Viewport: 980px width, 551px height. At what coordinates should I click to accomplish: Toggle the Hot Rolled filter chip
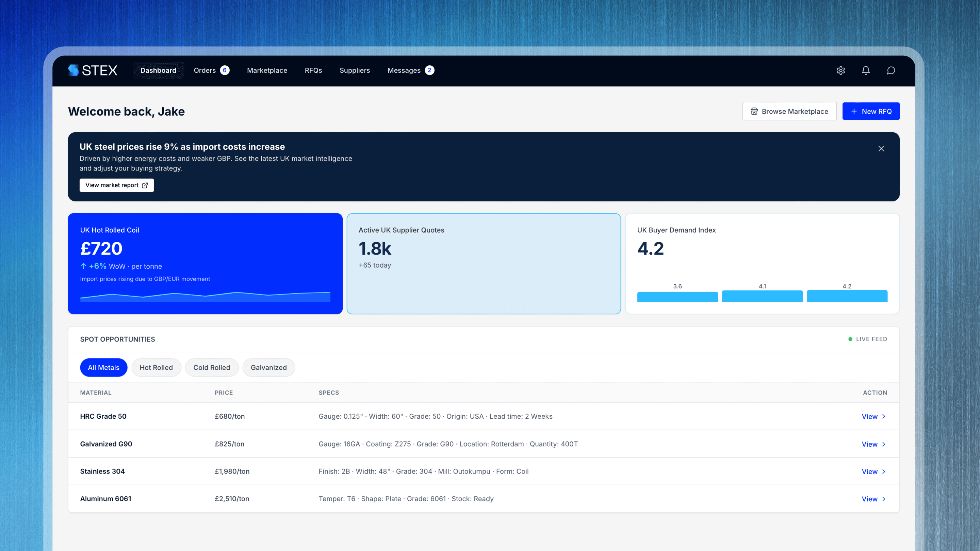point(156,367)
